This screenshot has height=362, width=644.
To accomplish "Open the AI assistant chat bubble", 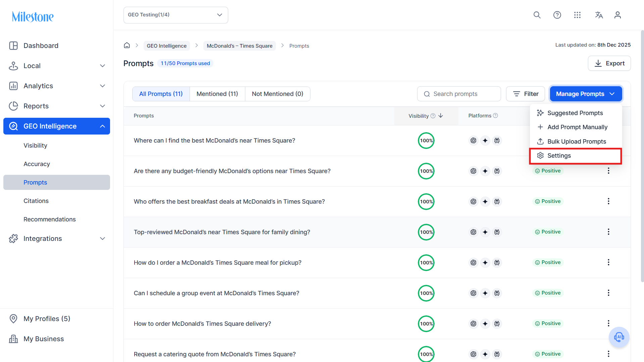I will click(619, 337).
